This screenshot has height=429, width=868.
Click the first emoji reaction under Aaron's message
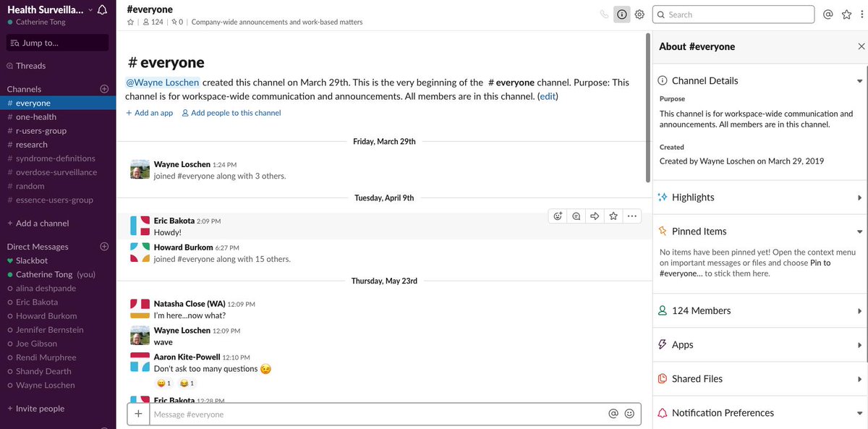tap(164, 383)
